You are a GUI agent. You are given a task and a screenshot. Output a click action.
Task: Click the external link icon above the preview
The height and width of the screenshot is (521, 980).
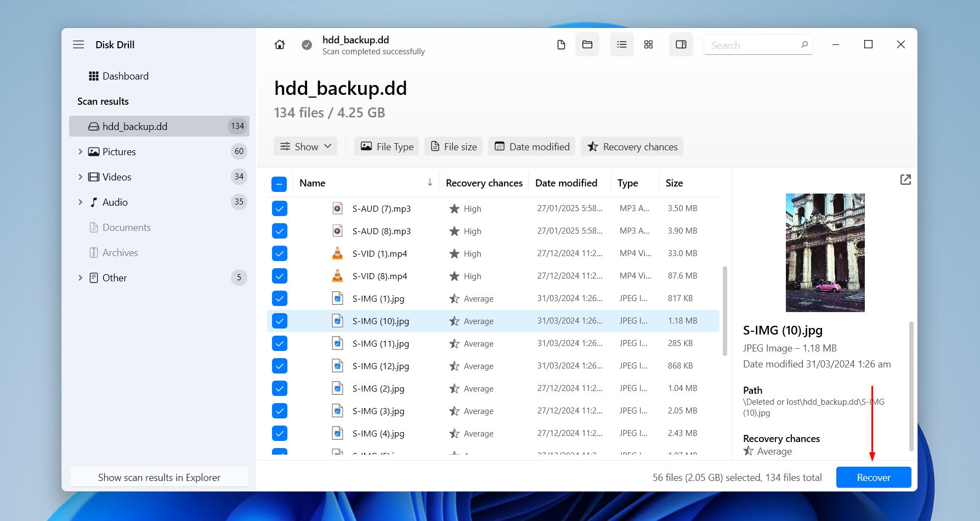[x=905, y=179]
